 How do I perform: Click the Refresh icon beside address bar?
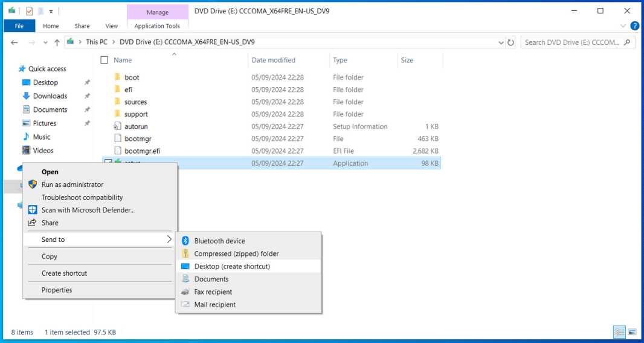pos(511,42)
